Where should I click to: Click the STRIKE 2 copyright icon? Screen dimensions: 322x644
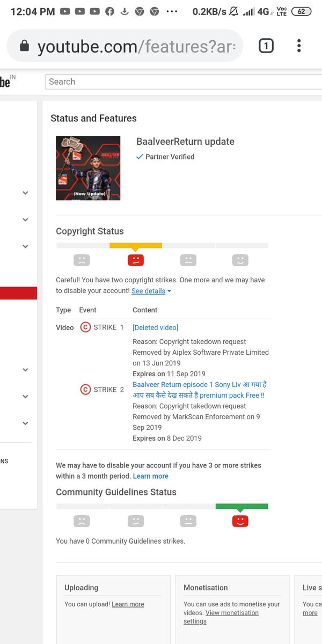(x=85, y=390)
